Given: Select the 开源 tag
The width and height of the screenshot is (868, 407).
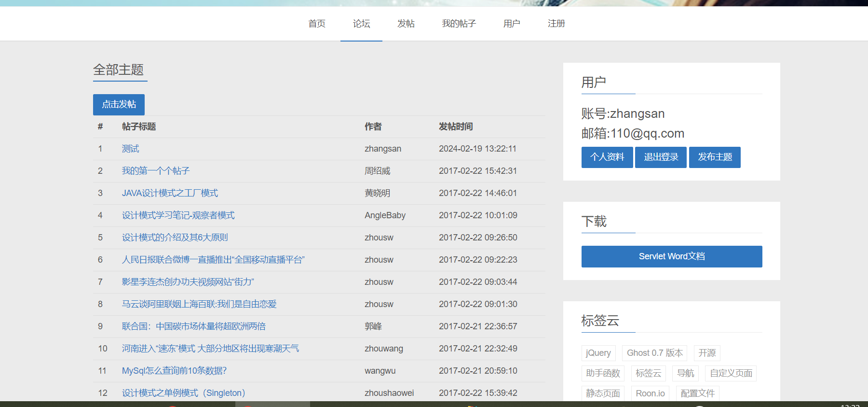Looking at the screenshot, I should (707, 353).
